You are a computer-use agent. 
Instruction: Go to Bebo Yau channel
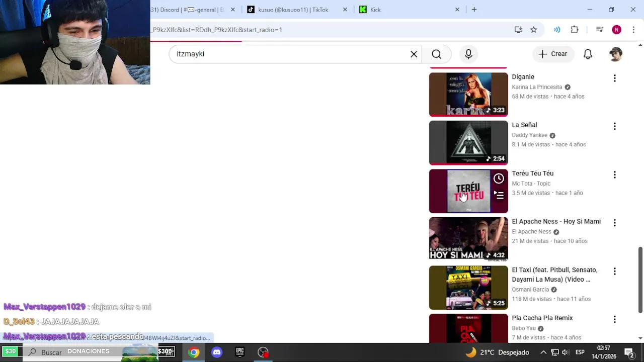pyautogui.click(x=523, y=328)
